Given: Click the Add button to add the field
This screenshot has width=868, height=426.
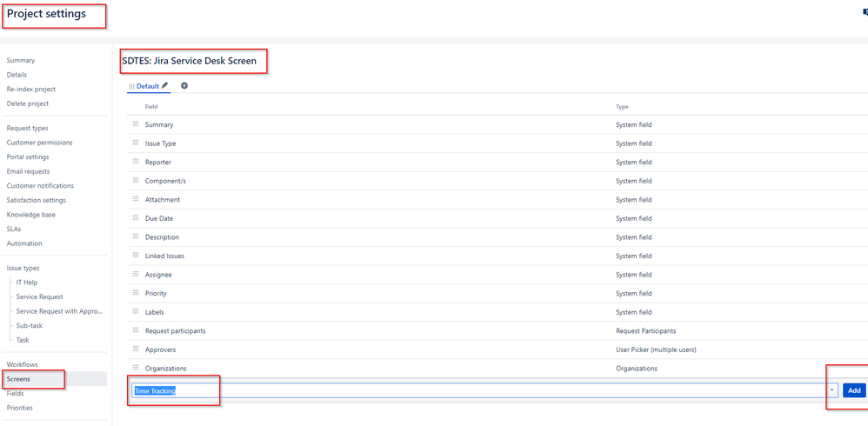Looking at the screenshot, I should [x=854, y=390].
